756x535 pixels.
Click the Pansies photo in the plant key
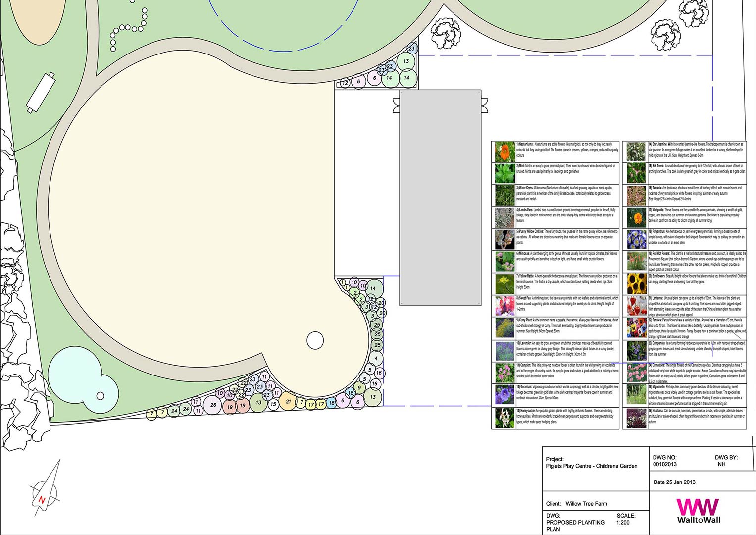(x=636, y=328)
